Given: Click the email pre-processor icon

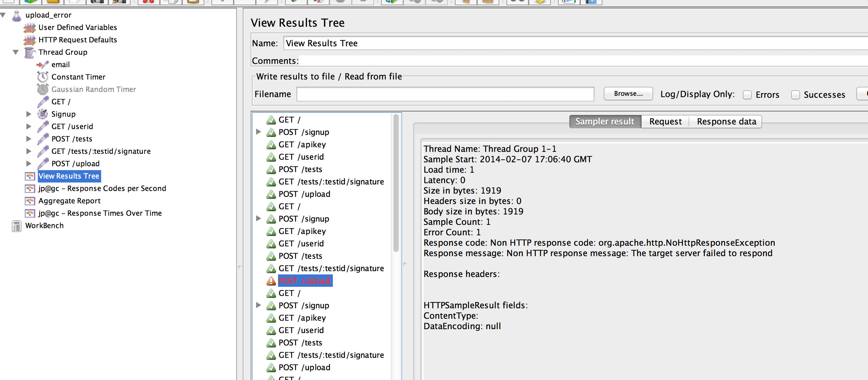Looking at the screenshot, I should pos(42,65).
